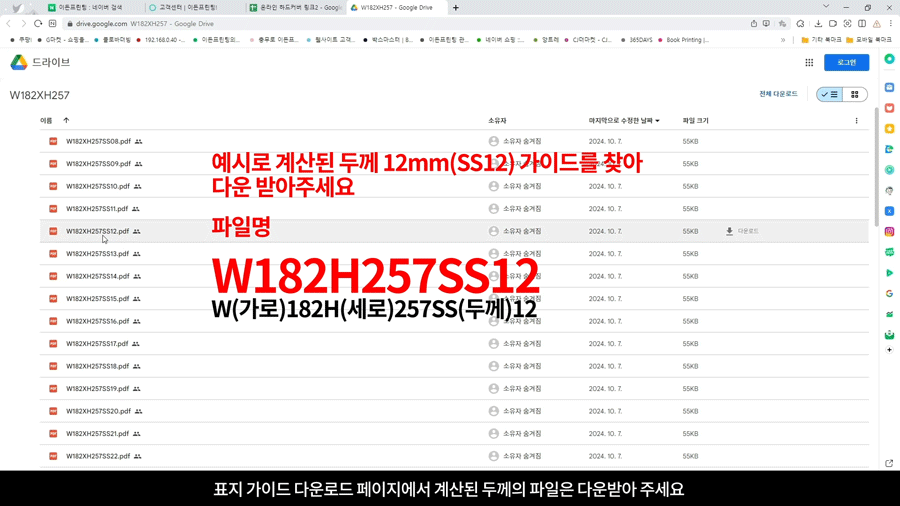This screenshot has width=900, height=506.
Task: Select file W182XH257SS12.pdf
Action: point(98,231)
